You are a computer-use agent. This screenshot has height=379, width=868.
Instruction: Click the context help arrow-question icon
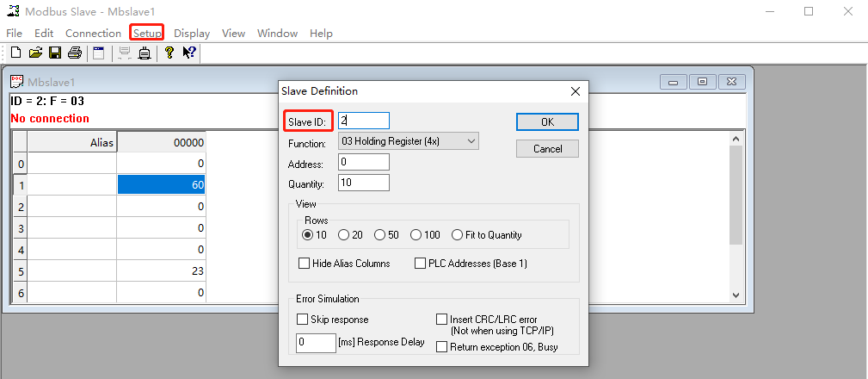click(x=189, y=53)
